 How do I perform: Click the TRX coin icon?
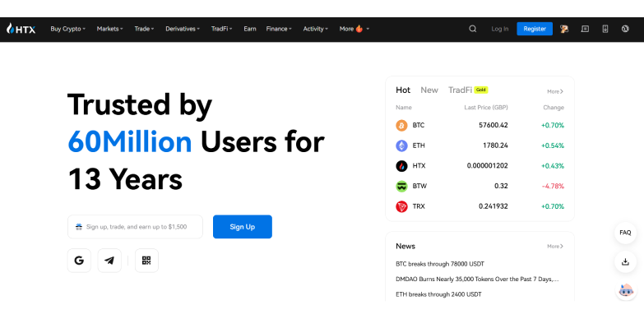point(401,206)
